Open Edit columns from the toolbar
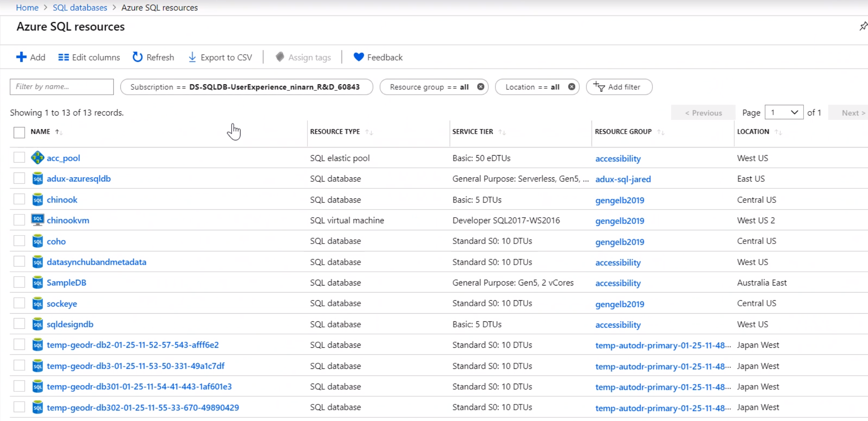The width and height of the screenshot is (868, 421). 89,57
